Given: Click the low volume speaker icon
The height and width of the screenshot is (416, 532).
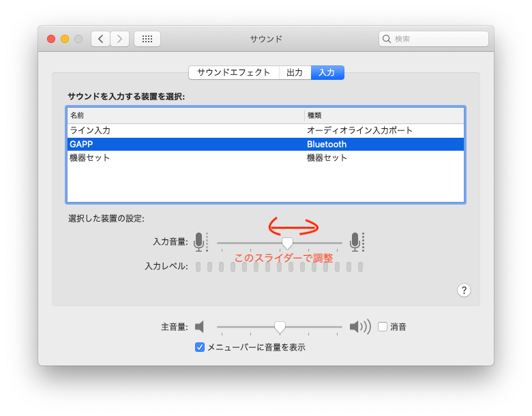Looking at the screenshot, I should 200,327.
